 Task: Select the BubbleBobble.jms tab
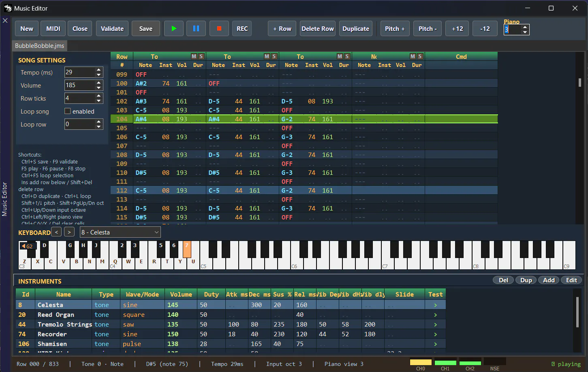39,46
